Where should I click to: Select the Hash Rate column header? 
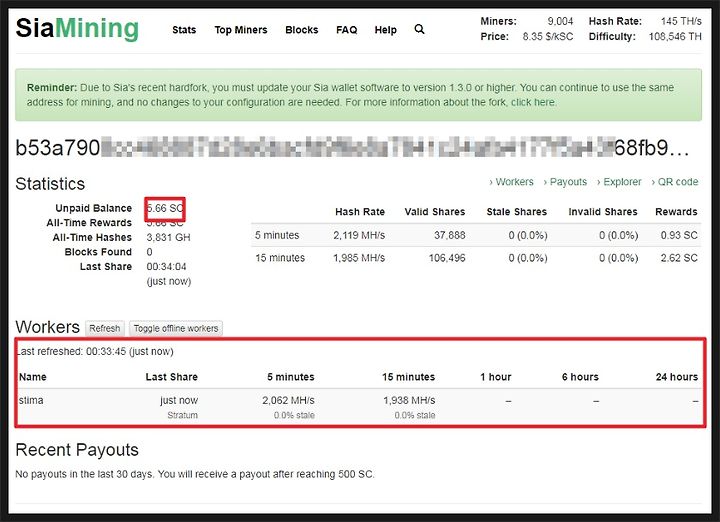pos(360,212)
